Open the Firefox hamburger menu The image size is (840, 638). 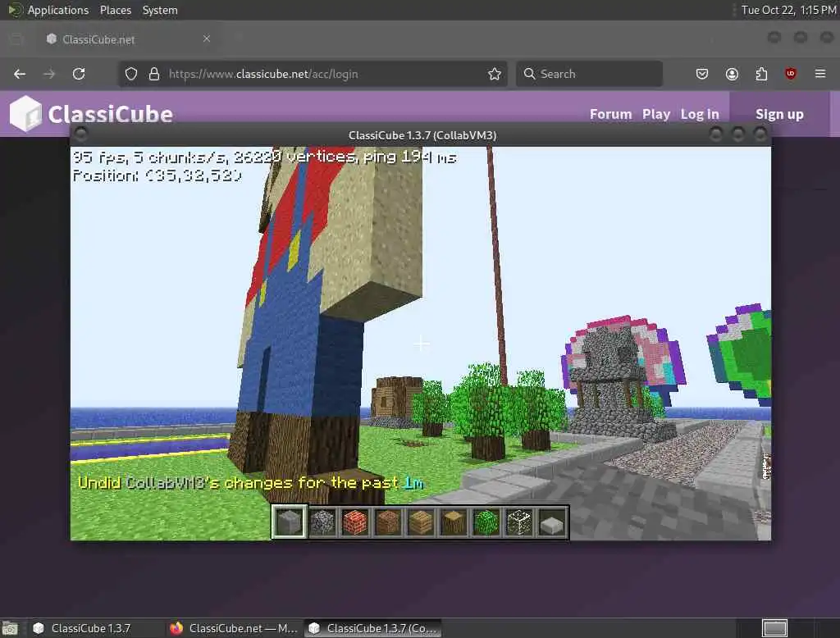(x=820, y=73)
